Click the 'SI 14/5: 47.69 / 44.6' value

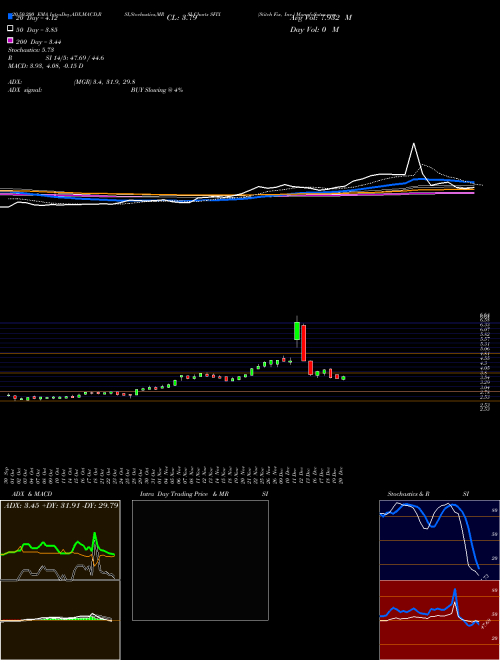tap(75, 58)
